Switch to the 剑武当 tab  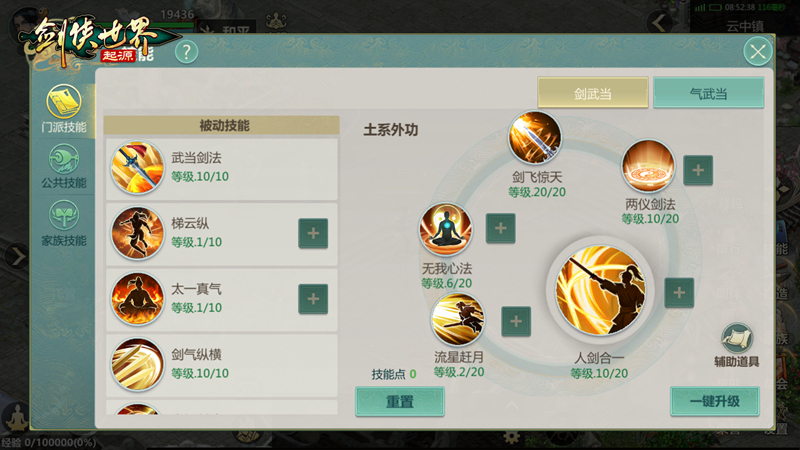pos(593,93)
